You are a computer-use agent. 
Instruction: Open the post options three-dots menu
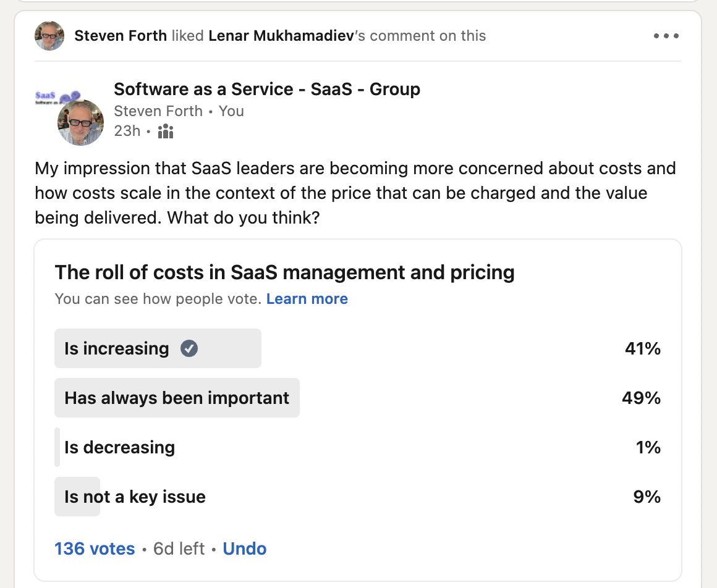[x=666, y=36]
